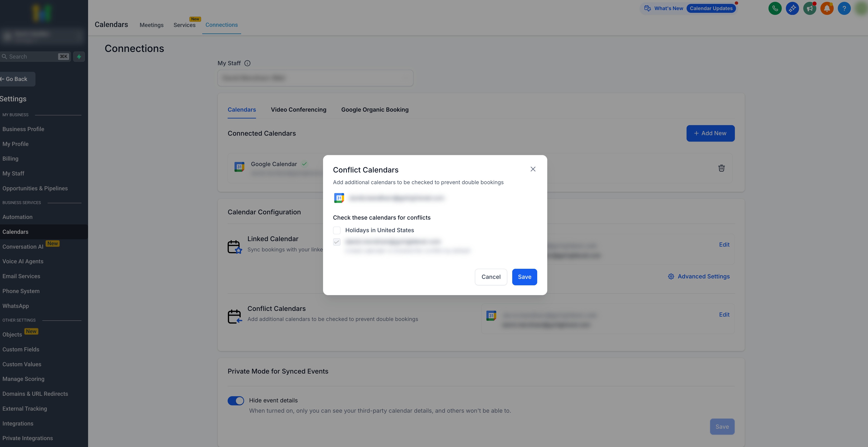Toggle Hide event details switch
The height and width of the screenshot is (447, 868).
tap(236, 401)
